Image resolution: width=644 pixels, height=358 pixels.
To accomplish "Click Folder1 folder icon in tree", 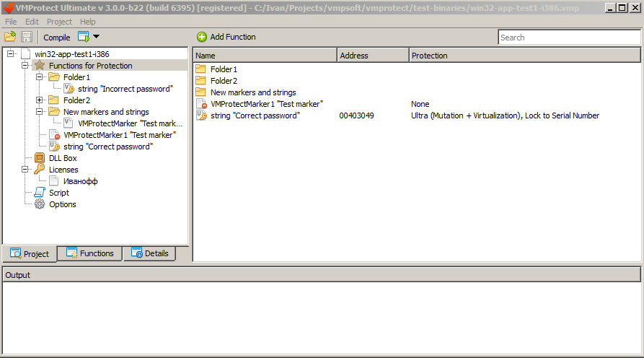I will (x=54, y=77).
